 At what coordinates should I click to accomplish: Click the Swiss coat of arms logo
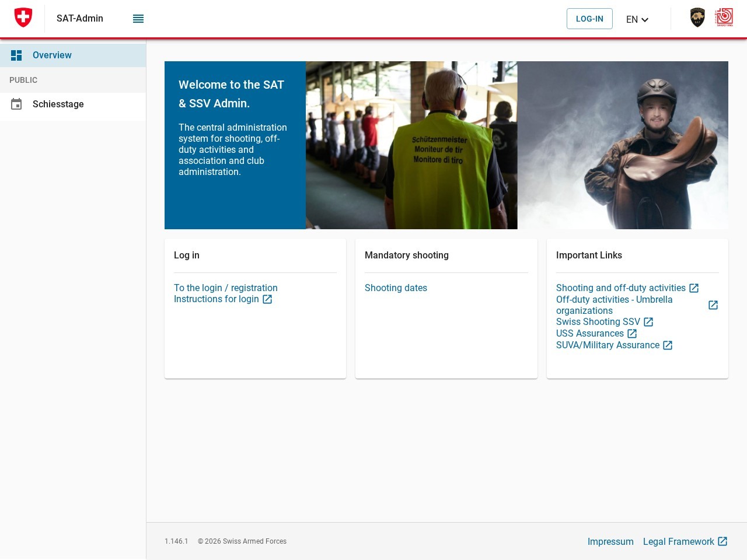tap(23, 17)
